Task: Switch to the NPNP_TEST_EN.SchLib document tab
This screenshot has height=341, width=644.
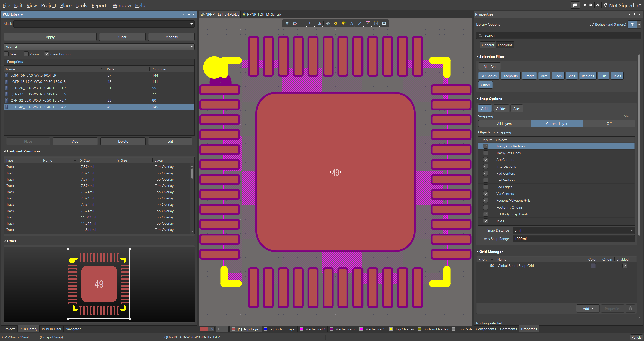Action: click(262, 14)
